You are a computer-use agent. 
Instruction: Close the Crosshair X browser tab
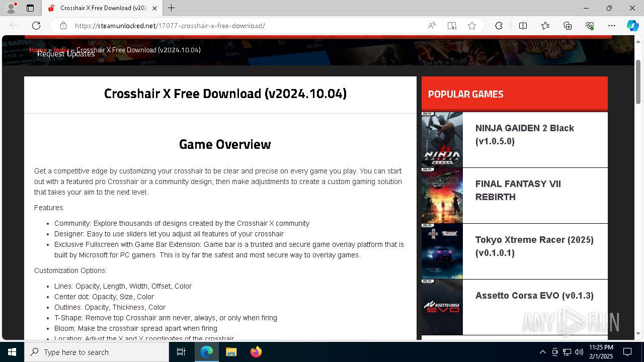pyautogui.click(x=154, y=8)
